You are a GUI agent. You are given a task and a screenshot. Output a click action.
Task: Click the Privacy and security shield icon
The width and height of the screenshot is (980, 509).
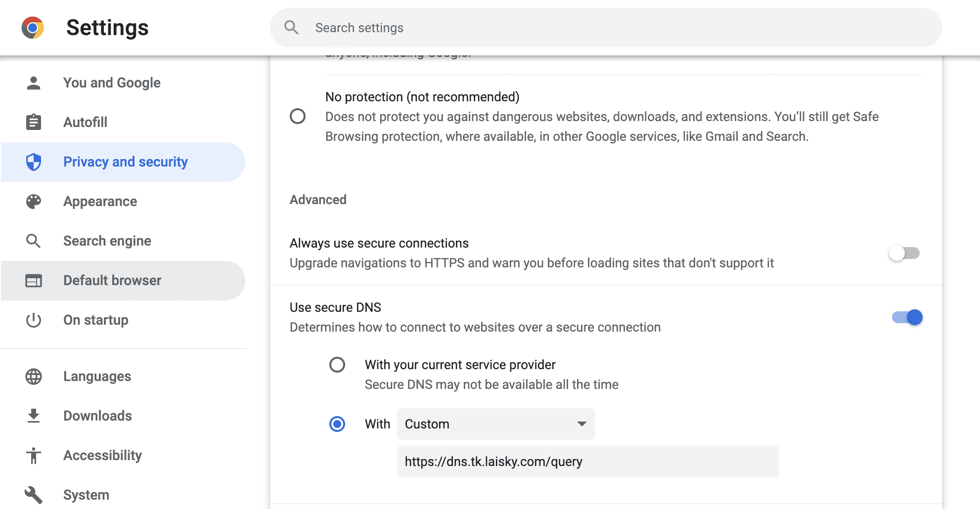tap(34, 162)
